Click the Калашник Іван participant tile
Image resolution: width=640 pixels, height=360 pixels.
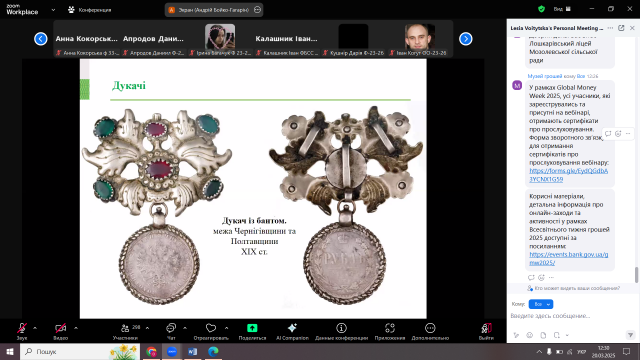point(287,39)
